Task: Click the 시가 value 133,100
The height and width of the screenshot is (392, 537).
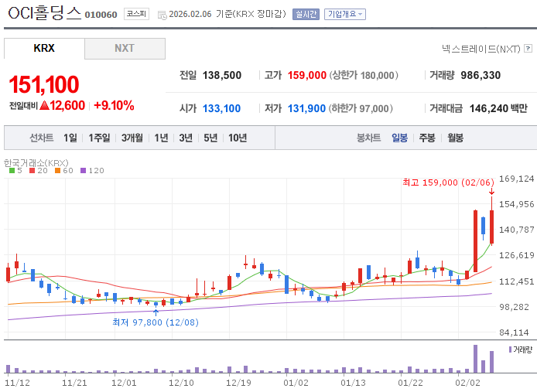Action: 221,108
